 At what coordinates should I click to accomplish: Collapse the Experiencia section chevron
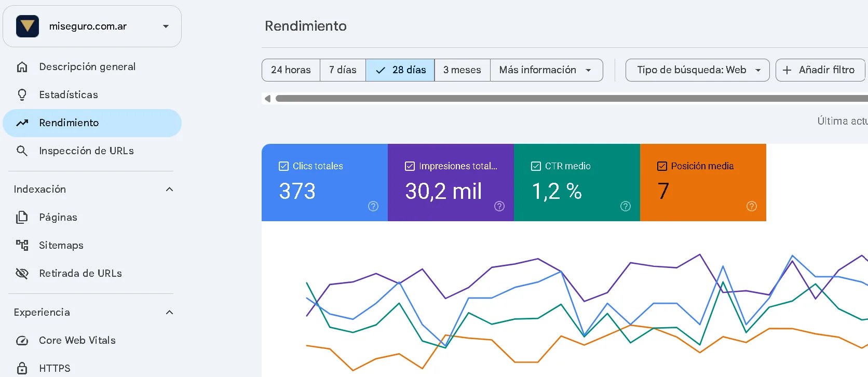[x=169, y=313]
